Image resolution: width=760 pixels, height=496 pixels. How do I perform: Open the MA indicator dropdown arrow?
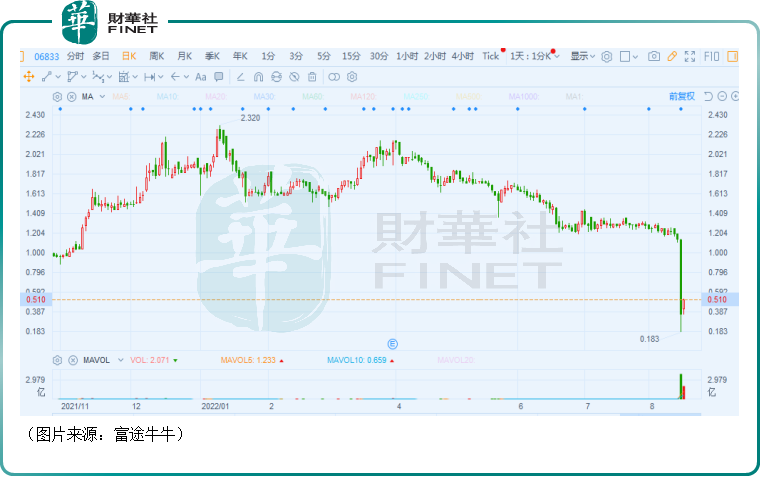pos(101,97)
